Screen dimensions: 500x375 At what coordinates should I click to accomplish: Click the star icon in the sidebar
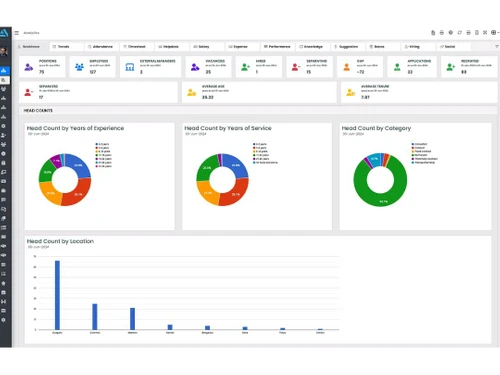coord(3,283)
